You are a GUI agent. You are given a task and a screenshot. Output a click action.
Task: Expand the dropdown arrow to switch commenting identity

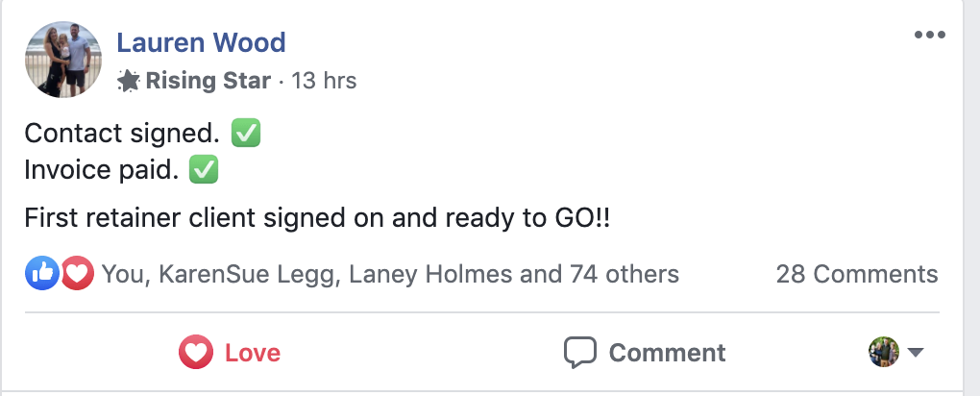tap(916, 353)
